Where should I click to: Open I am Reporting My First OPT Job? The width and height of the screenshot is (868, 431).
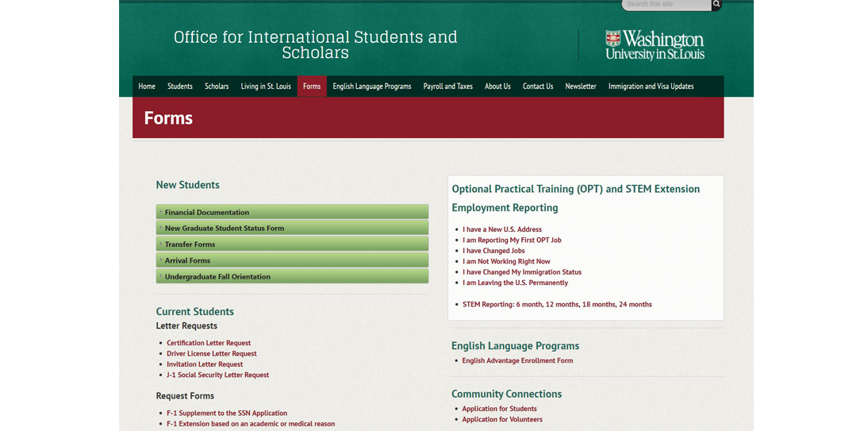pyautogui.click(x=512, y=240)
